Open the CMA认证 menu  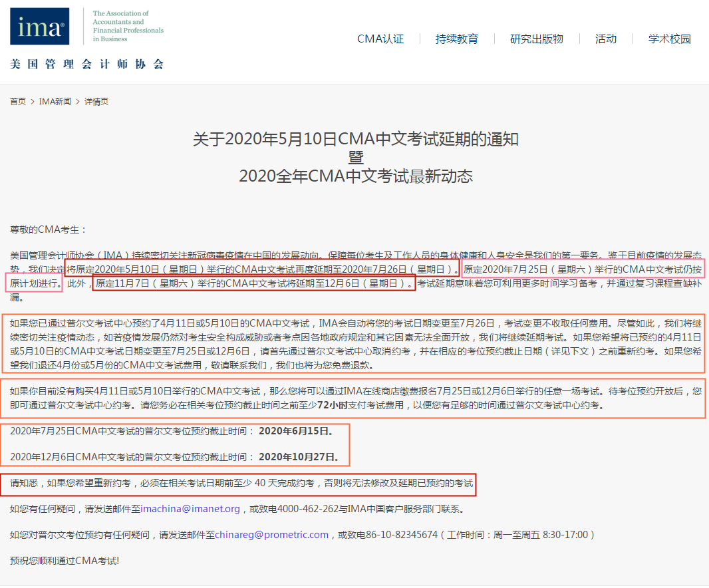[380, 39]
